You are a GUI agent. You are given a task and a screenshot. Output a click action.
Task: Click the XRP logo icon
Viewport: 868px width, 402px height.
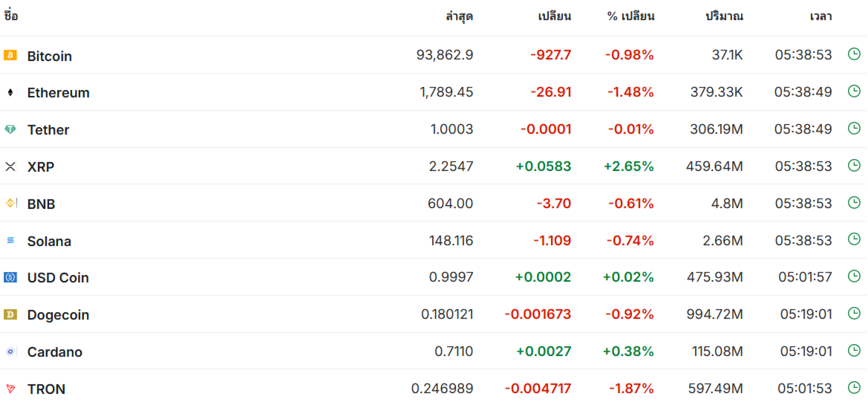coord(10,166)
